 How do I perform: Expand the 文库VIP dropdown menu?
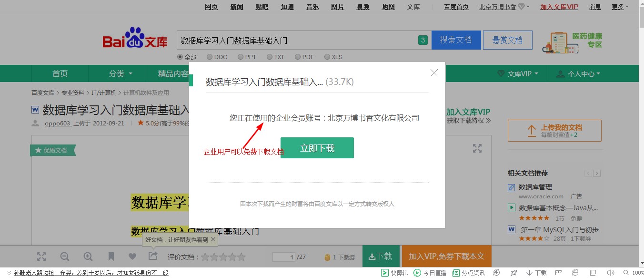click(x=519, y=74)
